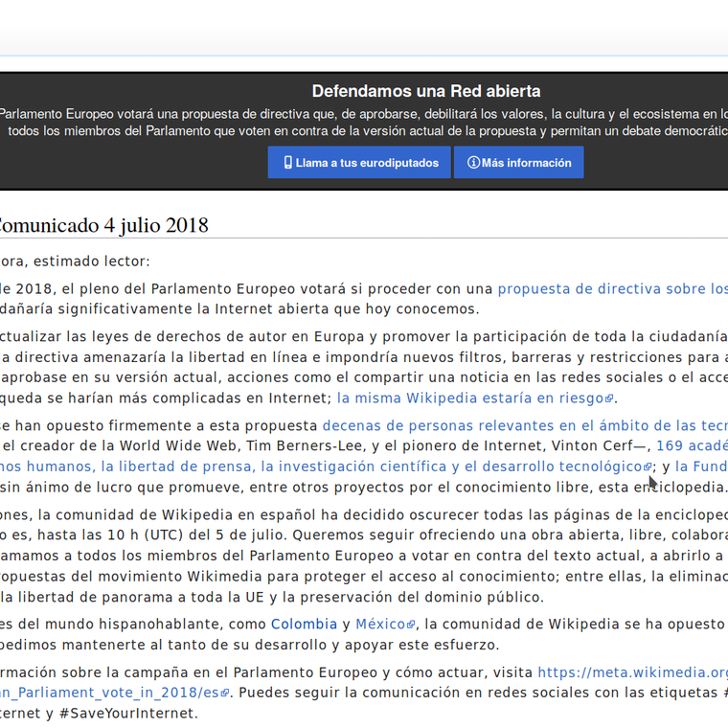This screenshot has height=728, width=728.
Task: Follow the 'decenas de personas relevantes' link
Action: point(525,425)
